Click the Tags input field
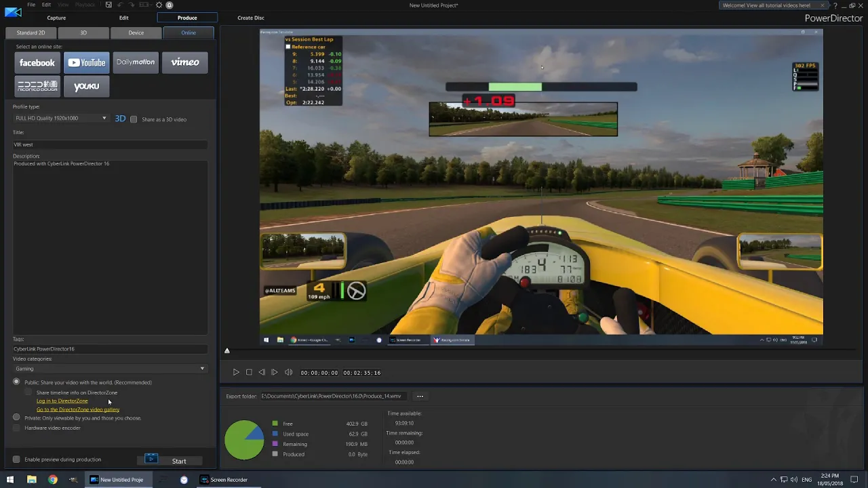Viewport: 868px width, 488px height. tap(110, 349)
